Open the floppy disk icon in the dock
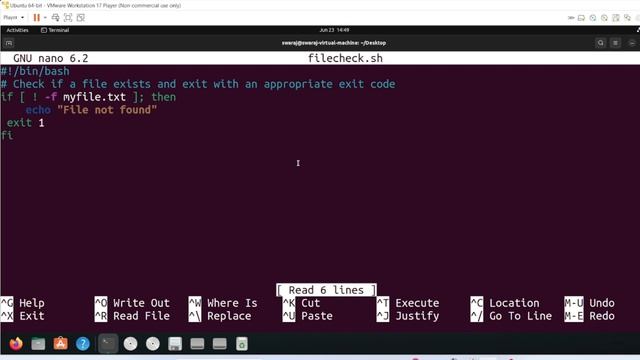Image resolution: width=640 pixels, height=360 pixels. [x=175, y=344]
